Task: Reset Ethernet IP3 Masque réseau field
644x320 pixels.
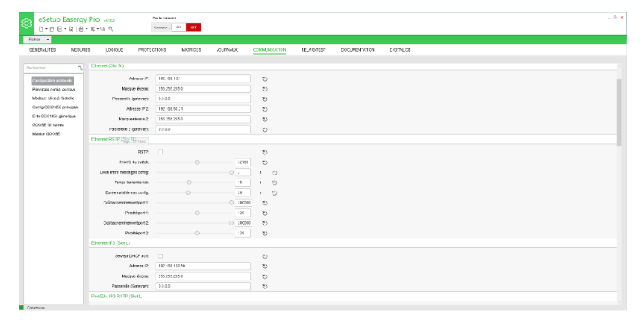Action: click(x=265, y=276)
